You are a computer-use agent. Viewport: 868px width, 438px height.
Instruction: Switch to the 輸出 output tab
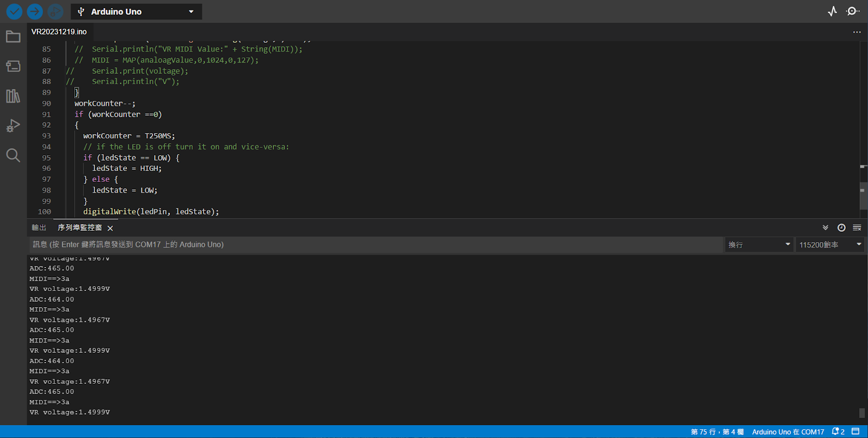39,227
